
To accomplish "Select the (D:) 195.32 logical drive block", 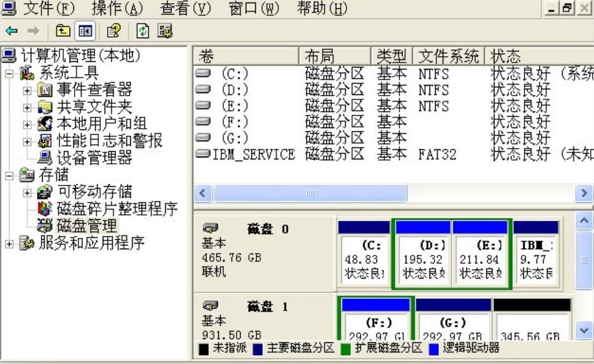I will click(423, 254).
